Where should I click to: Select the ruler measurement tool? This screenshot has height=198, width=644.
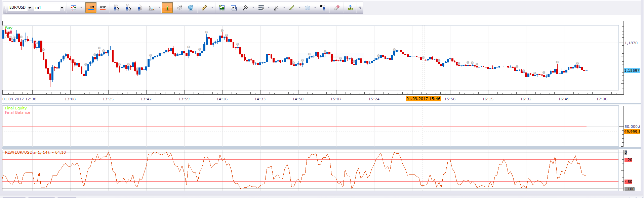[204, 7]
